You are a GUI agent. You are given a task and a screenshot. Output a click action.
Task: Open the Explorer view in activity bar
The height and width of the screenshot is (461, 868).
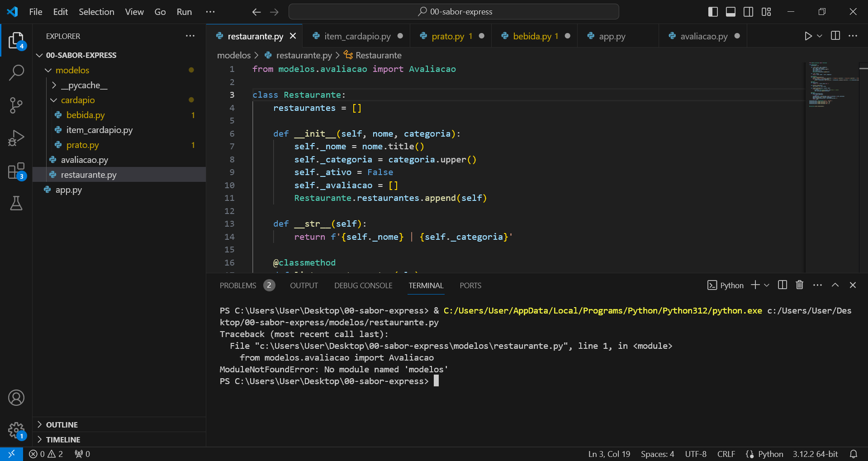[x=16, y=40]
